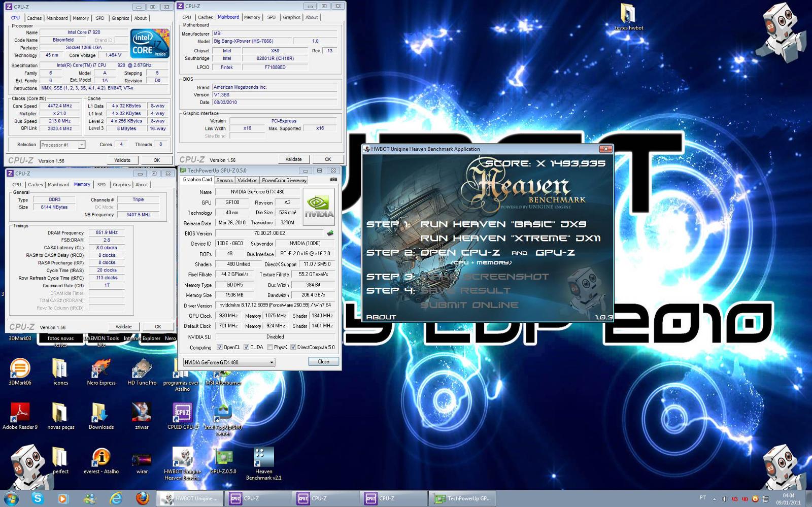Click the Mainboard tab in CPU-Z Memory window
This screenshot has width=812, height=507.
(x=58, y=184)
